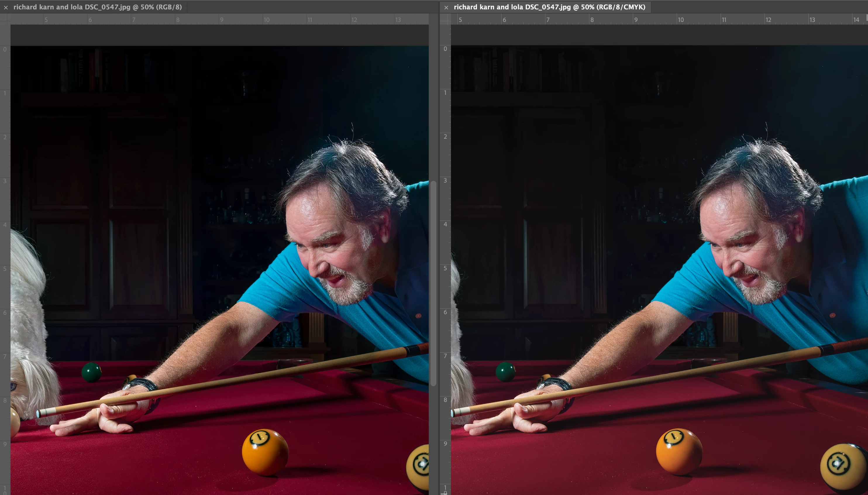Select the RGB/8/CMYK document tab title

[549, 7]
